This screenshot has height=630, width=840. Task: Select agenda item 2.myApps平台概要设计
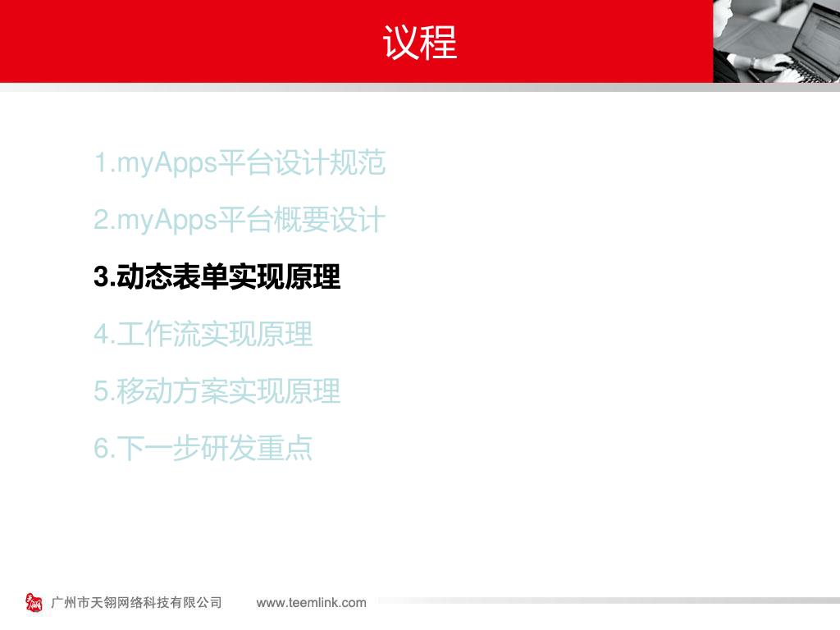240,220
